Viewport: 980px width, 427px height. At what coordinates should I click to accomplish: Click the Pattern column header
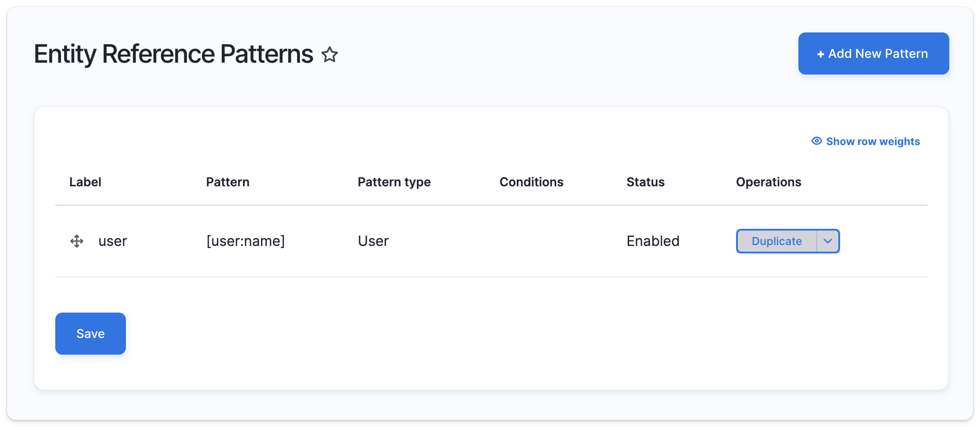228,182
